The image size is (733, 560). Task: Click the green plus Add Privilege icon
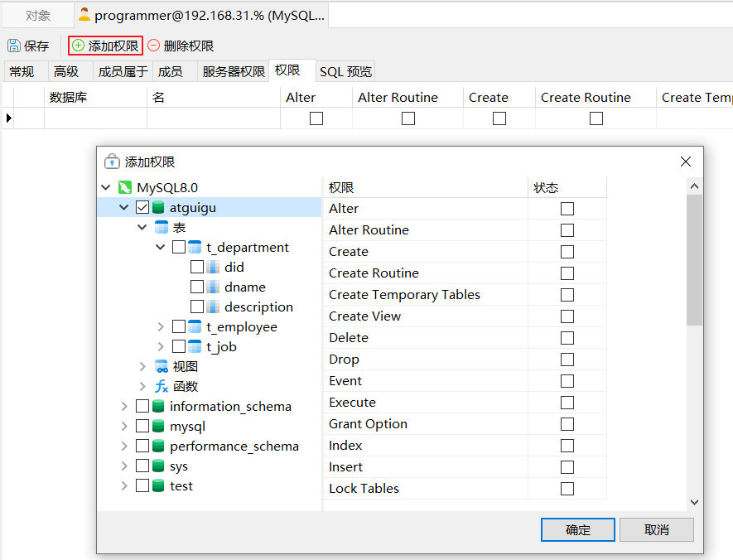click(x=79, y=46)
